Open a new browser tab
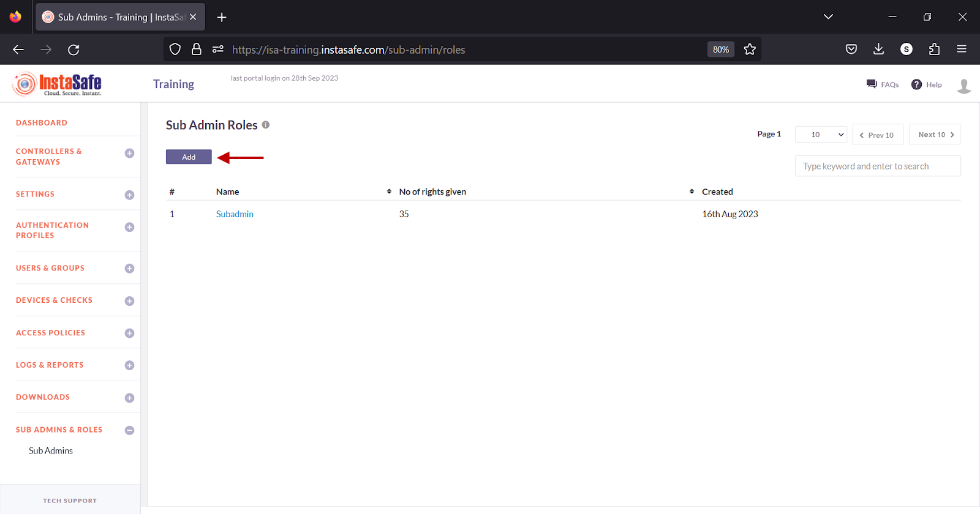 point(222,17)
